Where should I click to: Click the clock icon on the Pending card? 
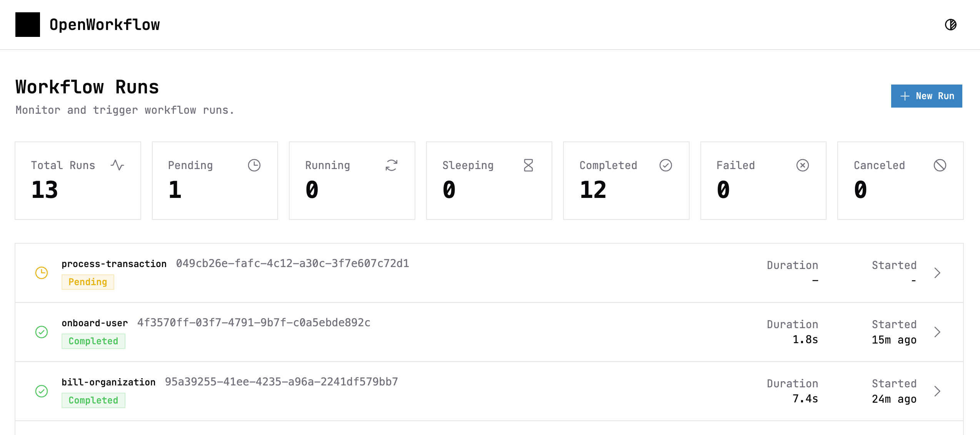pos(255,165)
